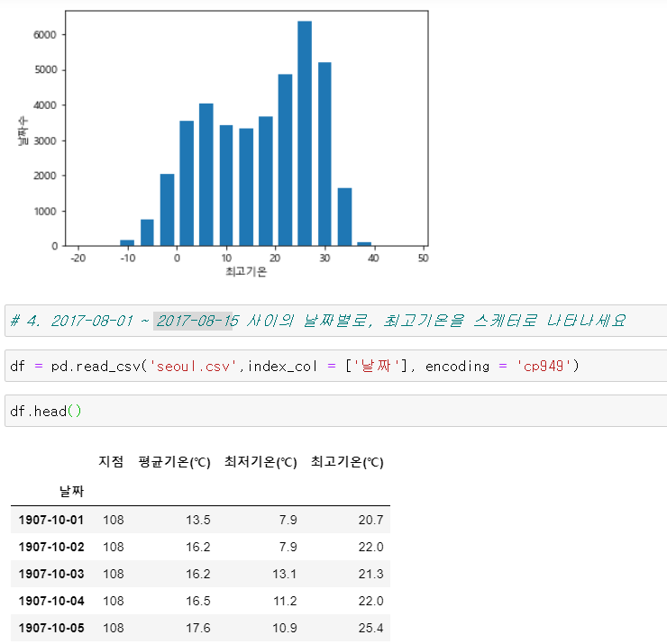Viewport: 667px width, 644px height.
Task: Click the comment cell about the 2017-08-01 scatter plot
Action: [335, 321]
